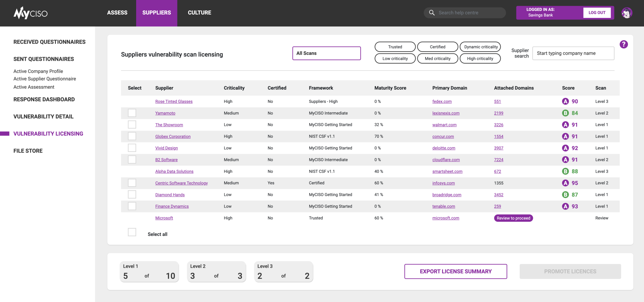This screenshot has width=644, height=302.
Task: Open the tenable.com domain link
Action: tap(444, 206)
